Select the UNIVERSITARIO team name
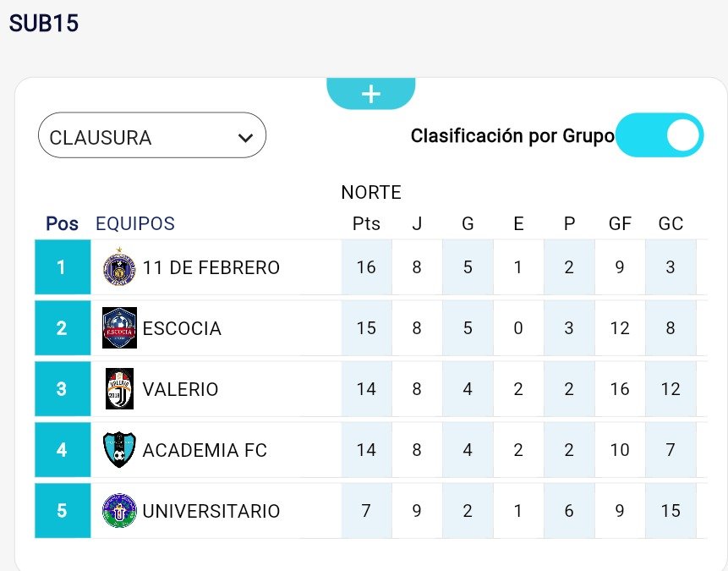 211,512
